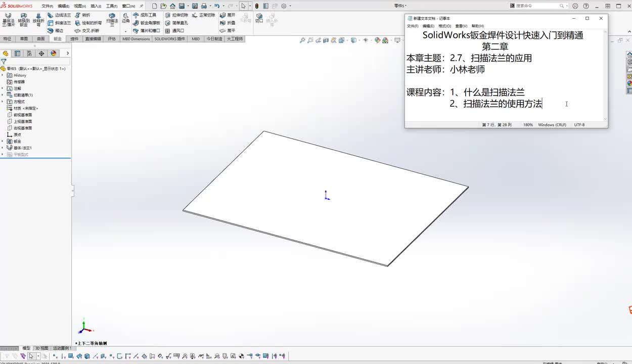The width and height of the screenshot is (632, 364).
Task: Open the DimXpertManager crosshair tab
Action: [x=41, y=53]
